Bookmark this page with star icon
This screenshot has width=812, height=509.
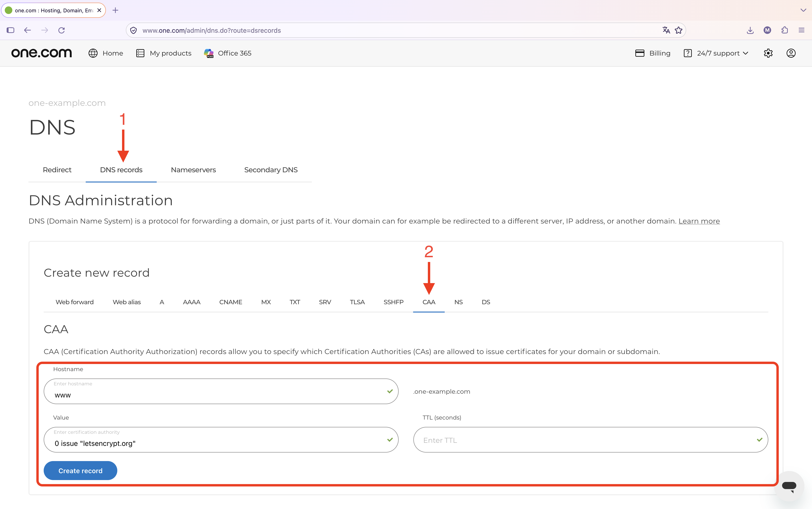pyautogui.click(x=679, y=30)
